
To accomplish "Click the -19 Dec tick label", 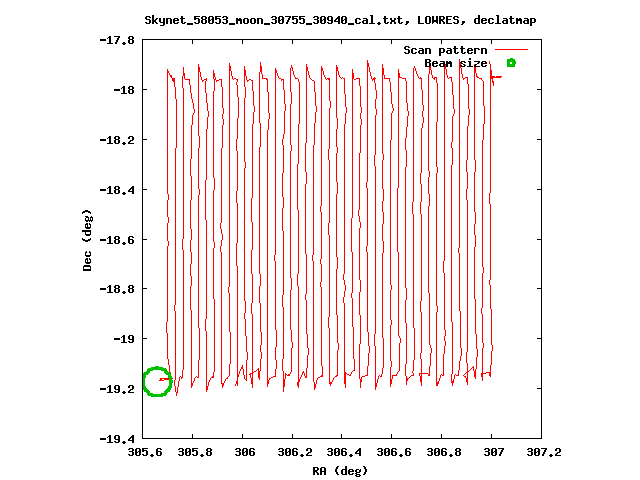I will point(124,339).
